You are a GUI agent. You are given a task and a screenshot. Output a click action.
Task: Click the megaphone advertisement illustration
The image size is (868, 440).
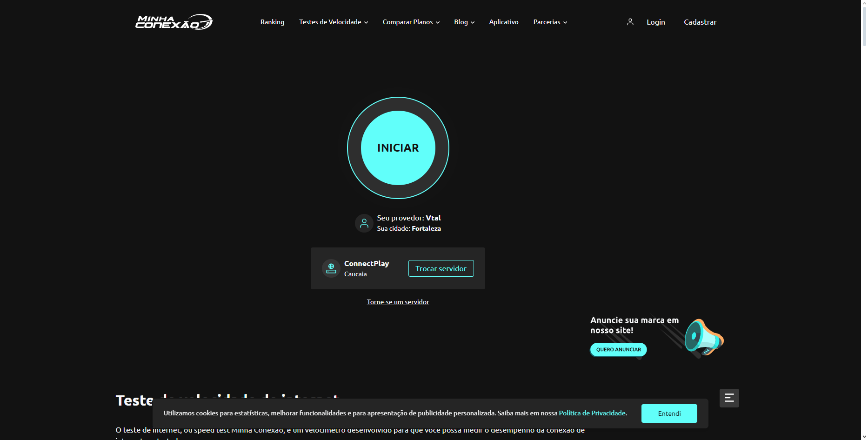pos(704,338)
